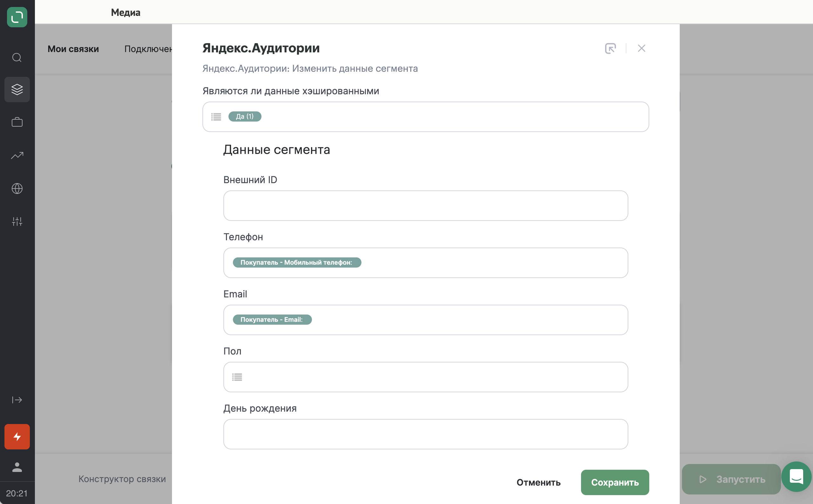
Task: Open the sliders settings icon
Action: click(x=17, y=221)
